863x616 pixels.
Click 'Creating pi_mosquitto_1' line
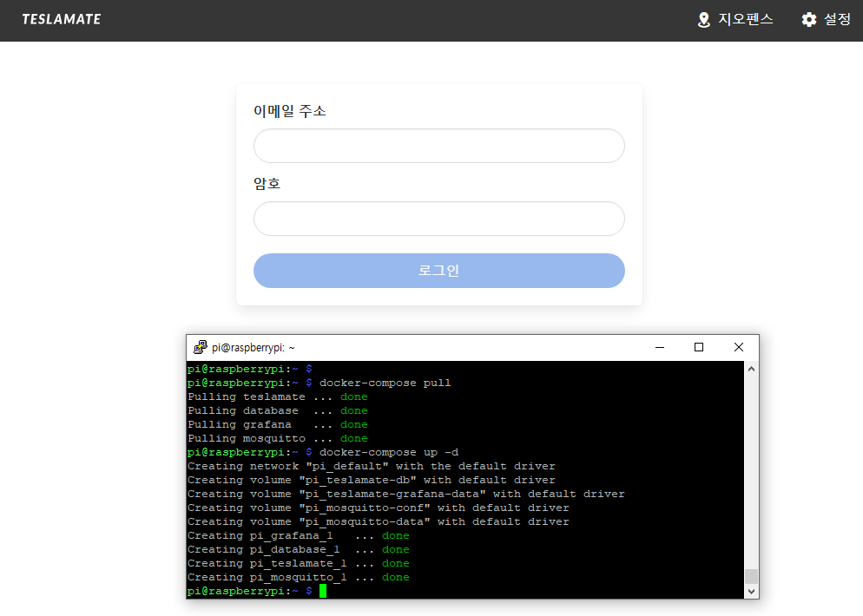pos(299,577)
